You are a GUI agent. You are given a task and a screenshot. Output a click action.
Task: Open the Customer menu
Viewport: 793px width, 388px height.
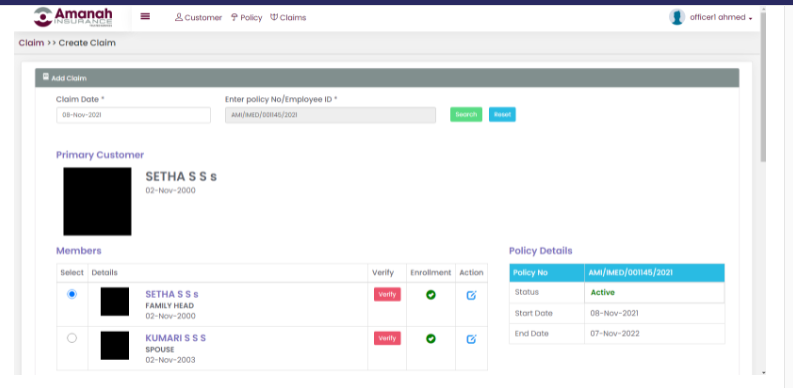(x=198, y=18)
